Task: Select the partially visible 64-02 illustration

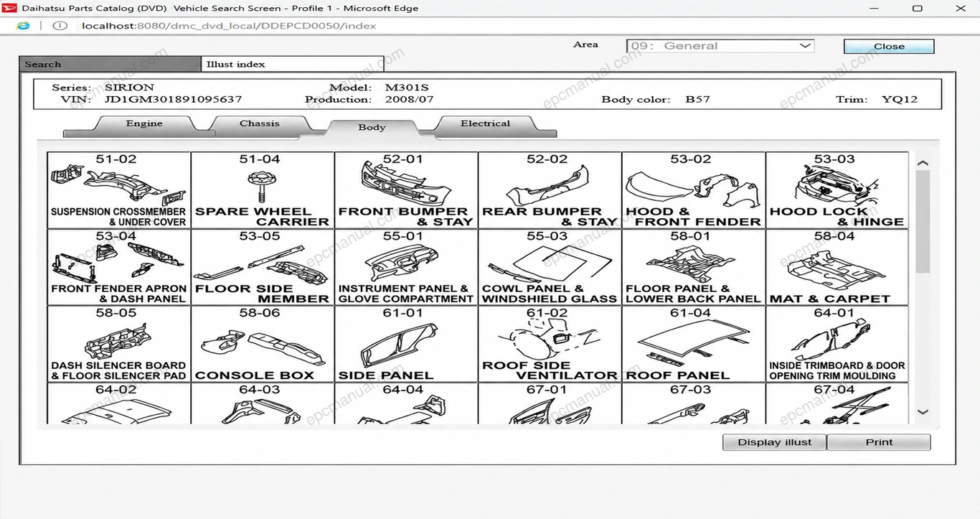Action: [x=119, y=403]
